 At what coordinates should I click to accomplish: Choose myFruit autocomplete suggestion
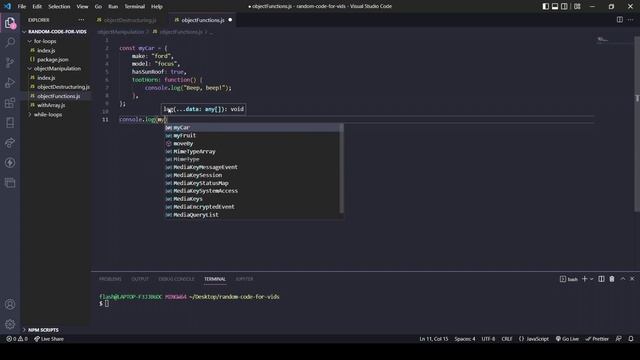click(251, 136)
